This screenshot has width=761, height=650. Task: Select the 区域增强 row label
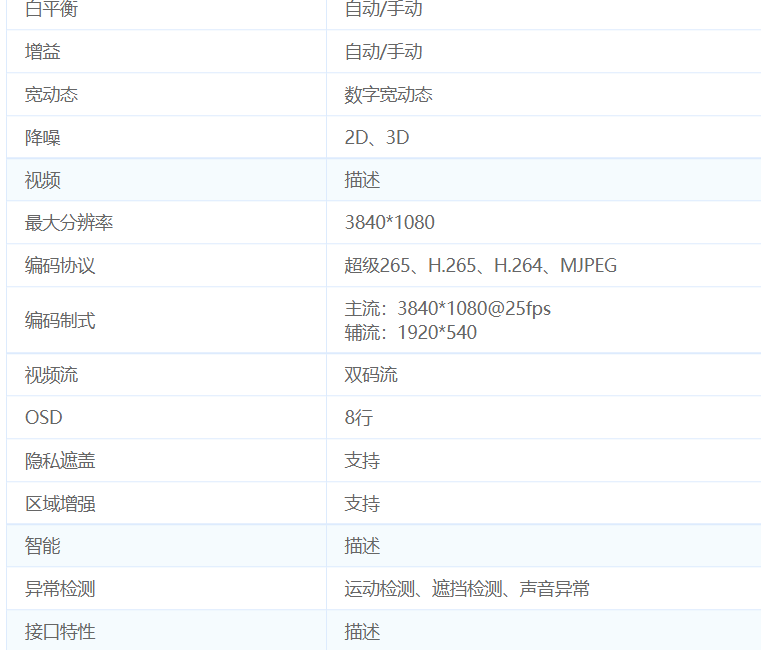click(x=60, y=504)
